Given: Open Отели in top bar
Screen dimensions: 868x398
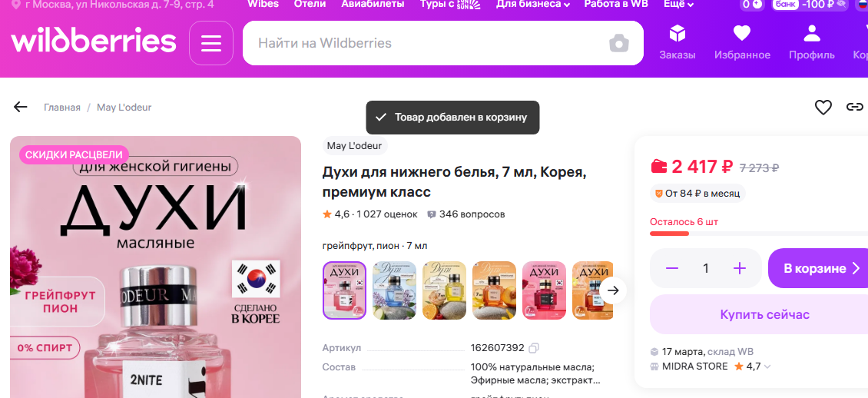Looking at the screenshot, I should (x=310, y=5).
